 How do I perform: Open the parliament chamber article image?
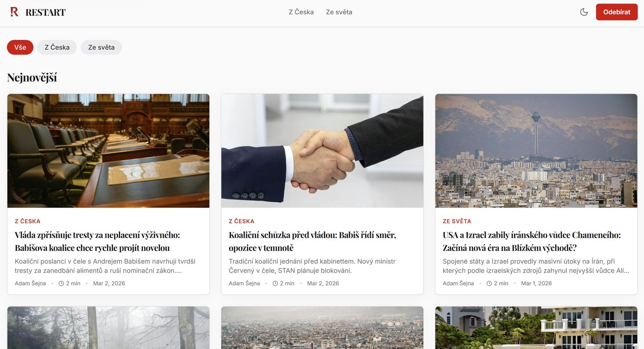click(x=108, y=151)
